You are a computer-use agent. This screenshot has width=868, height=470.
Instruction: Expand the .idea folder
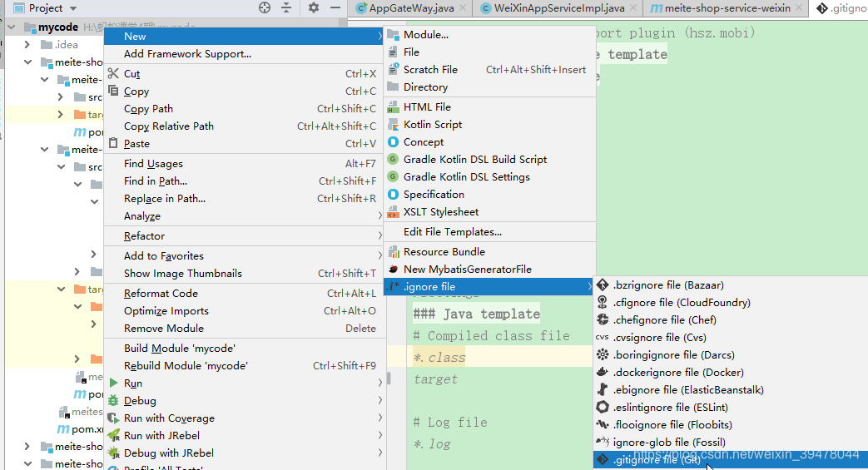coord(27,44)
